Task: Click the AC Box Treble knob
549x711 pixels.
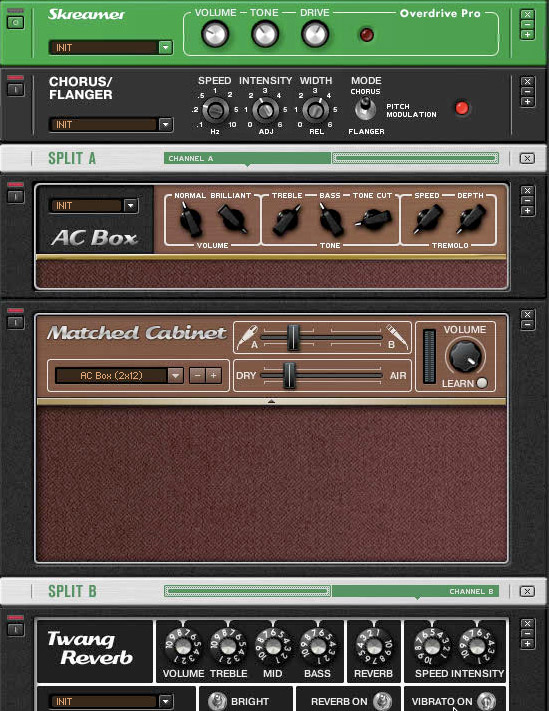Action: tap(287, 220)
